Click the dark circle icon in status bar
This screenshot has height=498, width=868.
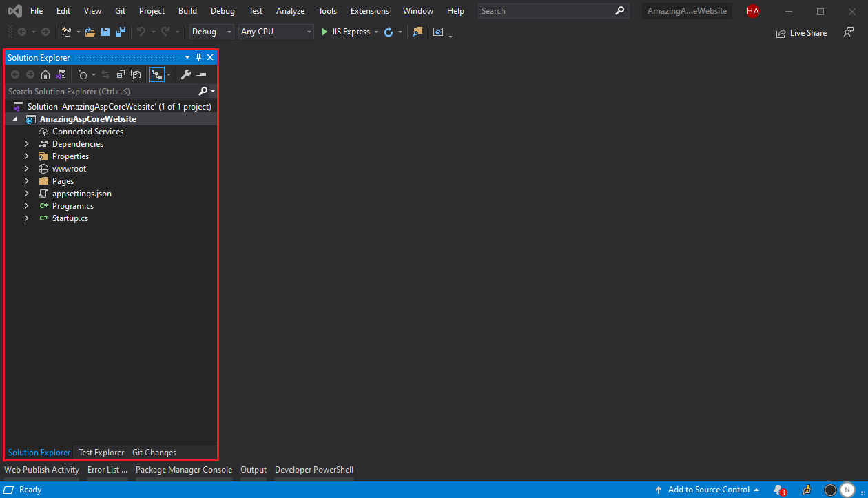pyautogui.click(x=830, y=490)
